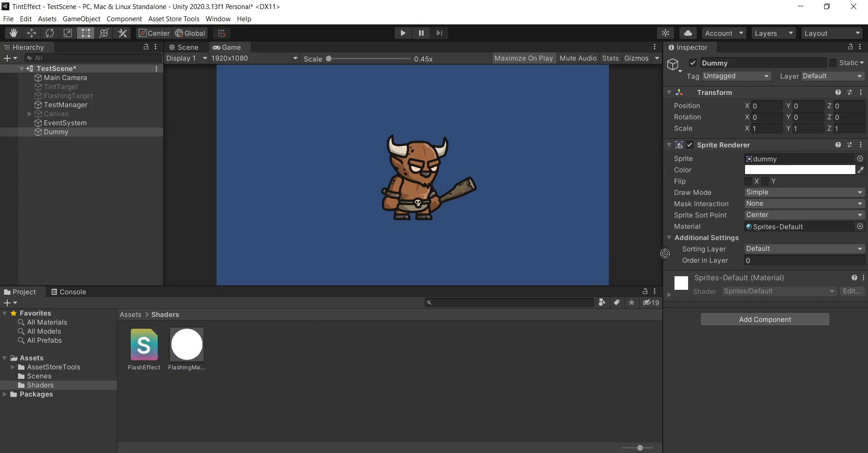
Task: Toggle Flip X checkbox
Action: (748, 181)
